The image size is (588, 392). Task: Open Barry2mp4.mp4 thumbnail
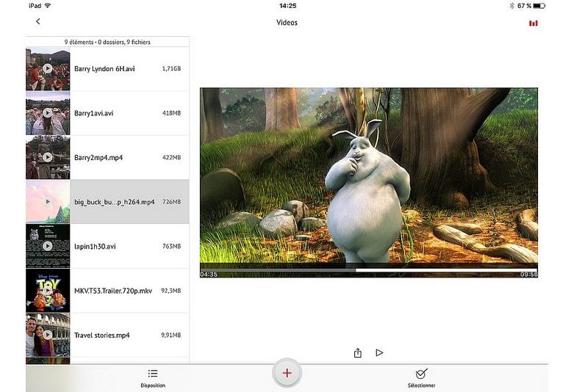click(x=48, y=157)
